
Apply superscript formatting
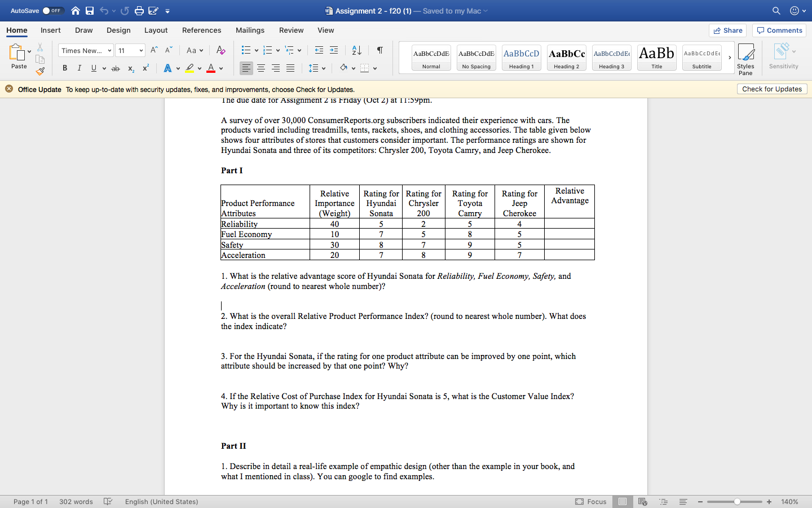point(145,68)
